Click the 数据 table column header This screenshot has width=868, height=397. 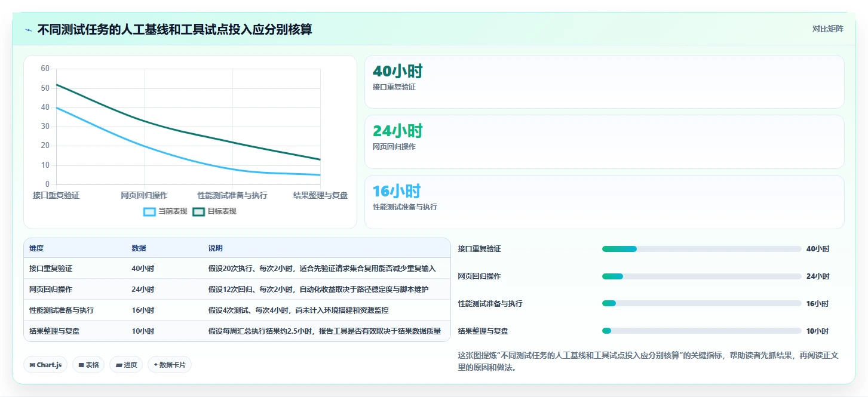[139, 248]
